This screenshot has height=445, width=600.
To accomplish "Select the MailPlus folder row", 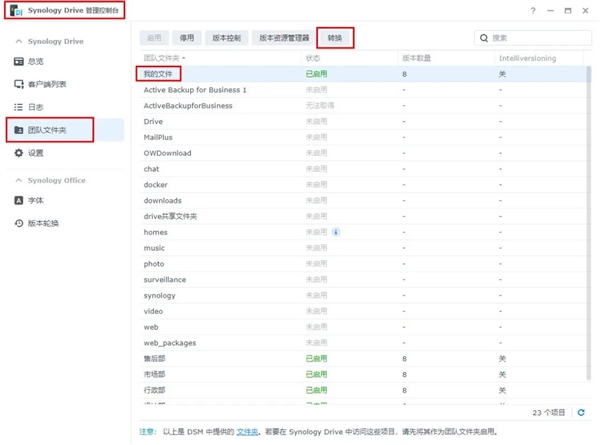I will pos(363,137).
